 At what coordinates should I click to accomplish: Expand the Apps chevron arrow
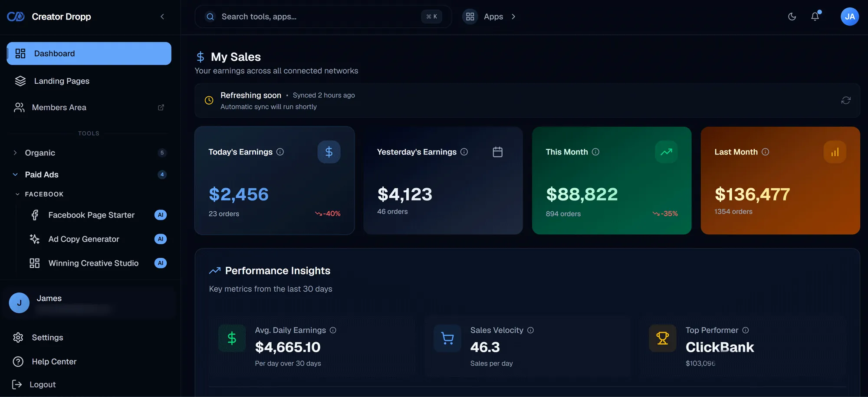tap(513, 16)
